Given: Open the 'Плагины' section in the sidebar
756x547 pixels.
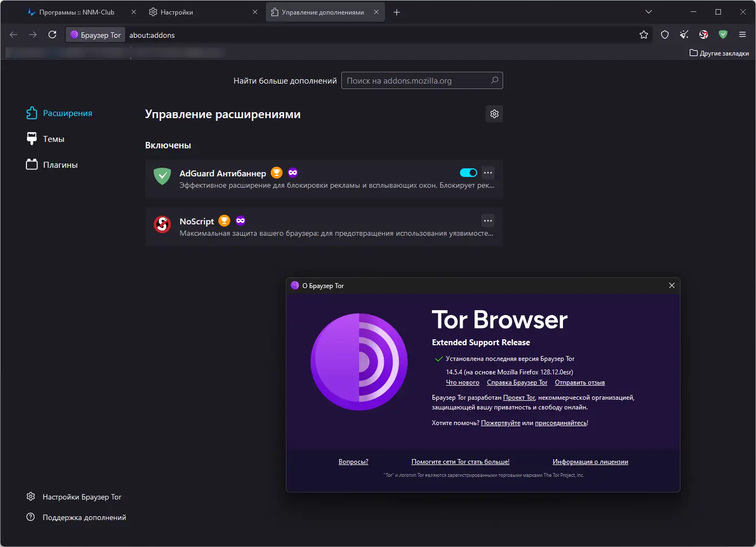Looking at the screenshot, I should 52,165.
